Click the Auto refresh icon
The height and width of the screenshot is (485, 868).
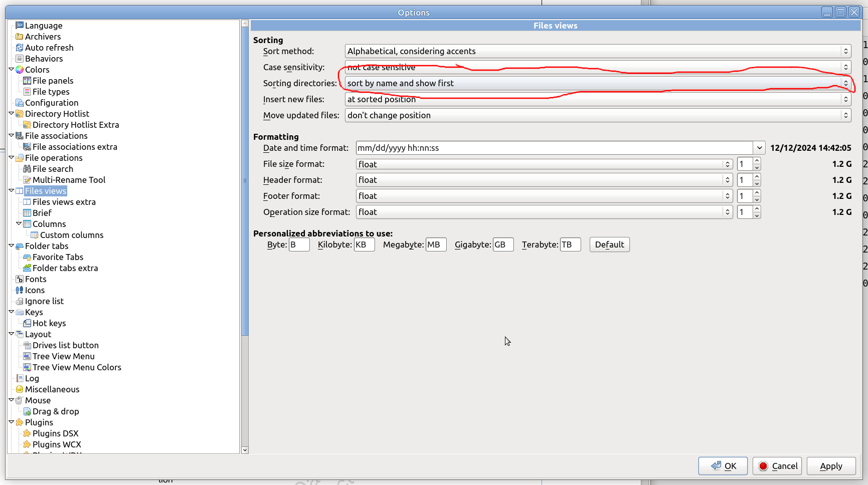click(x=20, y=48)
